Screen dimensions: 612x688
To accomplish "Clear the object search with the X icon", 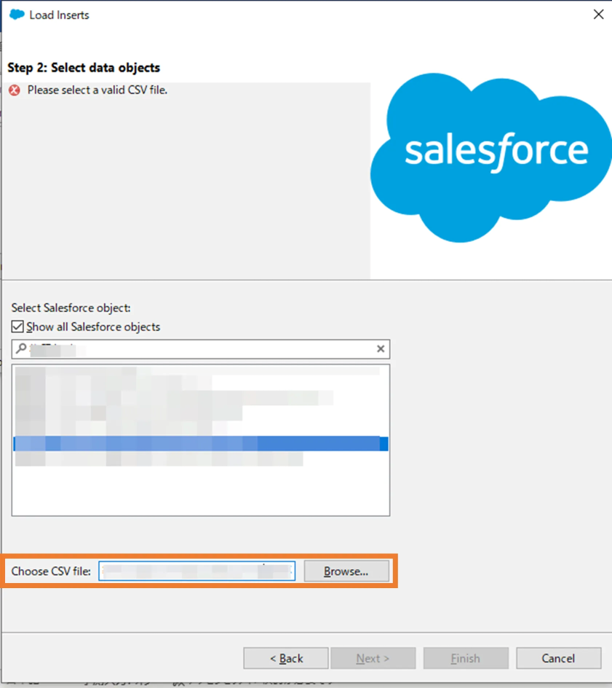I will [380, 349].
